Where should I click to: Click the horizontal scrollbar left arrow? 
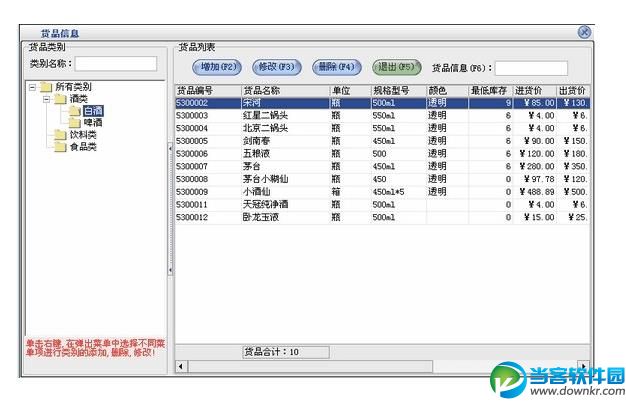click(x=182, y=366)
